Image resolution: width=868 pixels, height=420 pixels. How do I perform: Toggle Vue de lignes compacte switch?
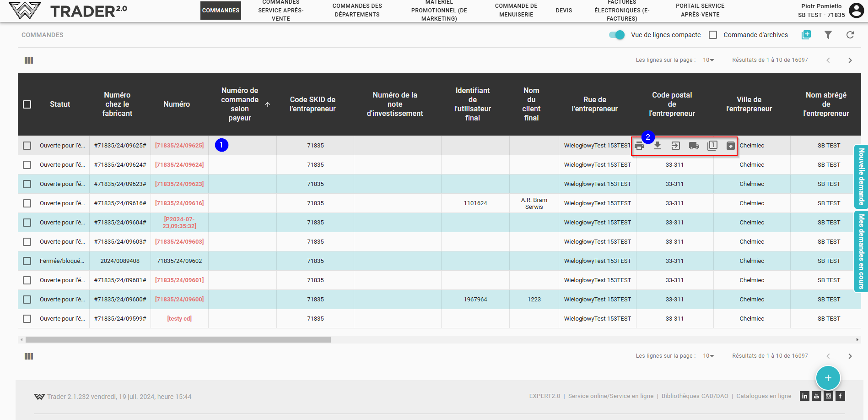coord(617,35)
